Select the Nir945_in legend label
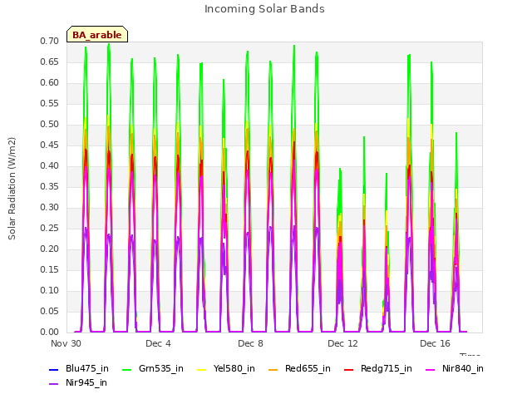The image size is (532, 399). [86, 383]
